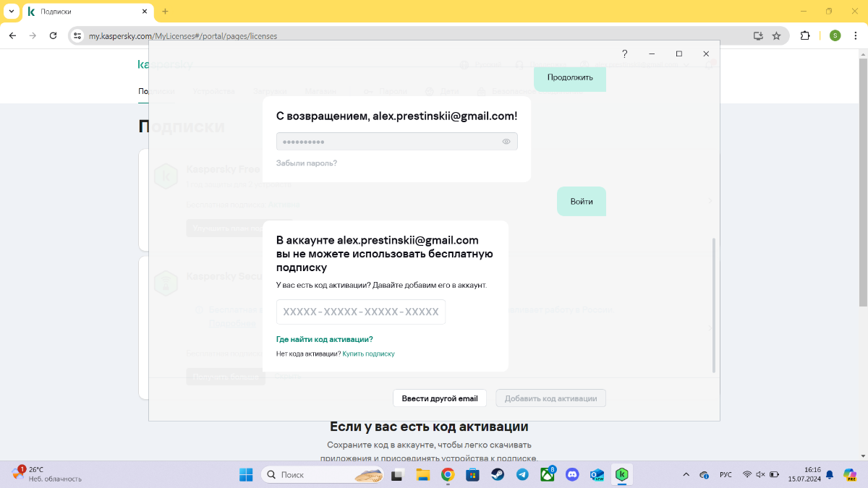This screenshot has width=868, height=488.
Task: Click the Kaspersky dialog vertical scrollbar
Action: pyautogui.click(x=714, y=304)
